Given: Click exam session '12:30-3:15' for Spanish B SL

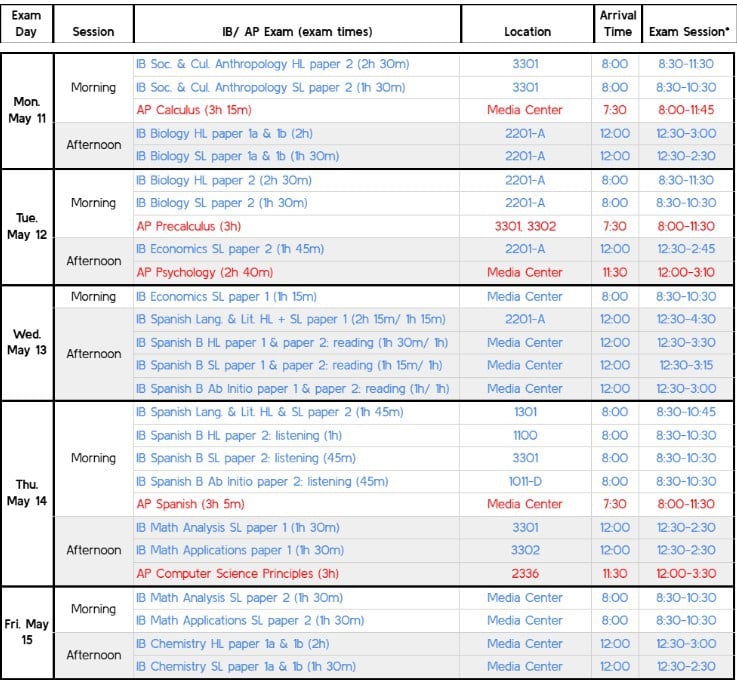Looking at the screenshot, I should tap(686, 365).
